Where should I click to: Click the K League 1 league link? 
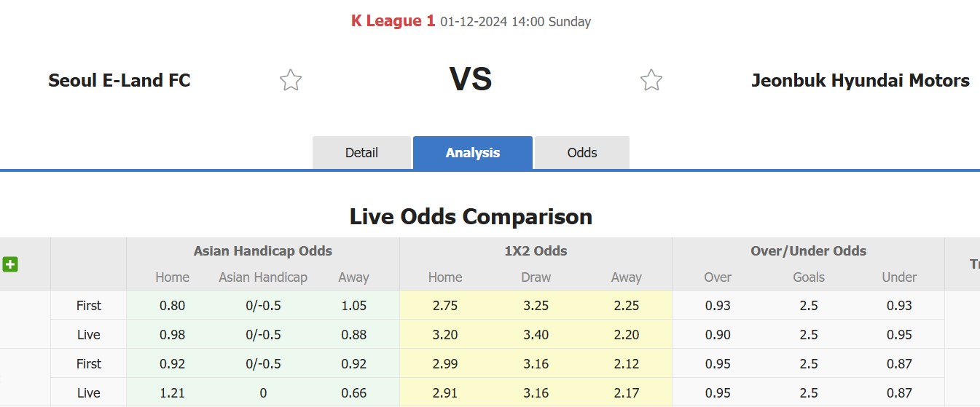[393, 21]
